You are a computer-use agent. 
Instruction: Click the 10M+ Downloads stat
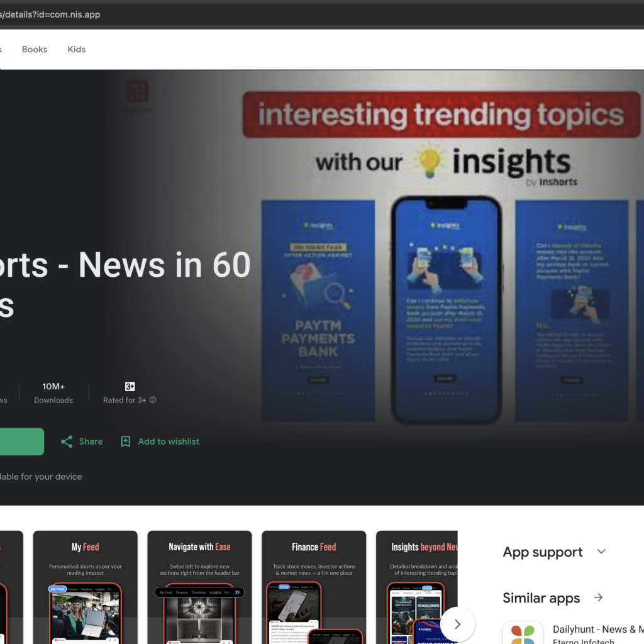[53, 392]
